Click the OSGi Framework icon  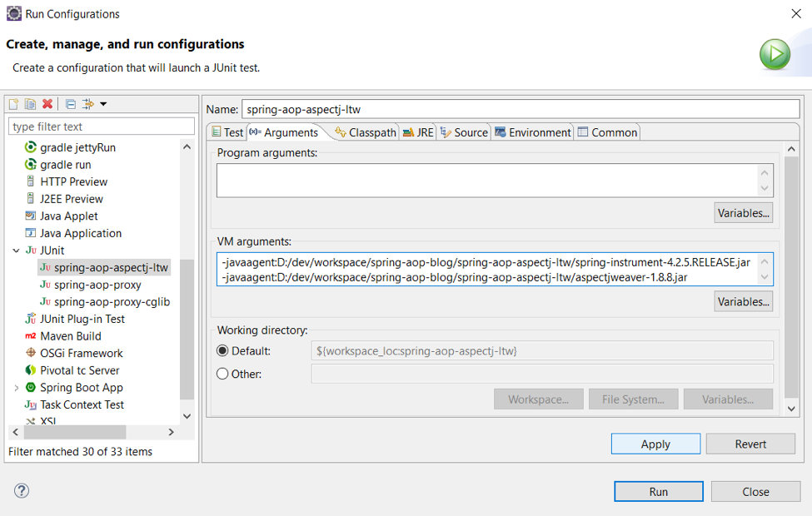pos(31,353)
